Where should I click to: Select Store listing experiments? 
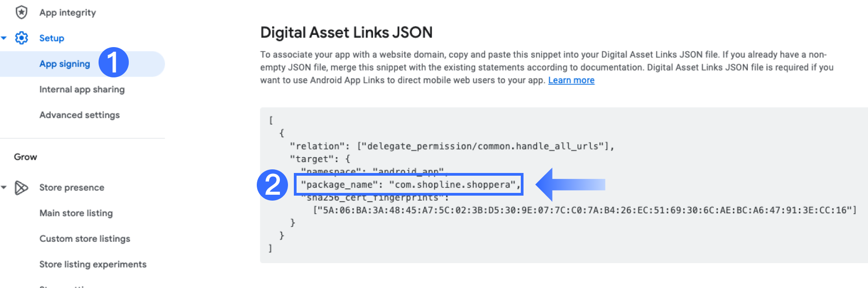[93, 264]
